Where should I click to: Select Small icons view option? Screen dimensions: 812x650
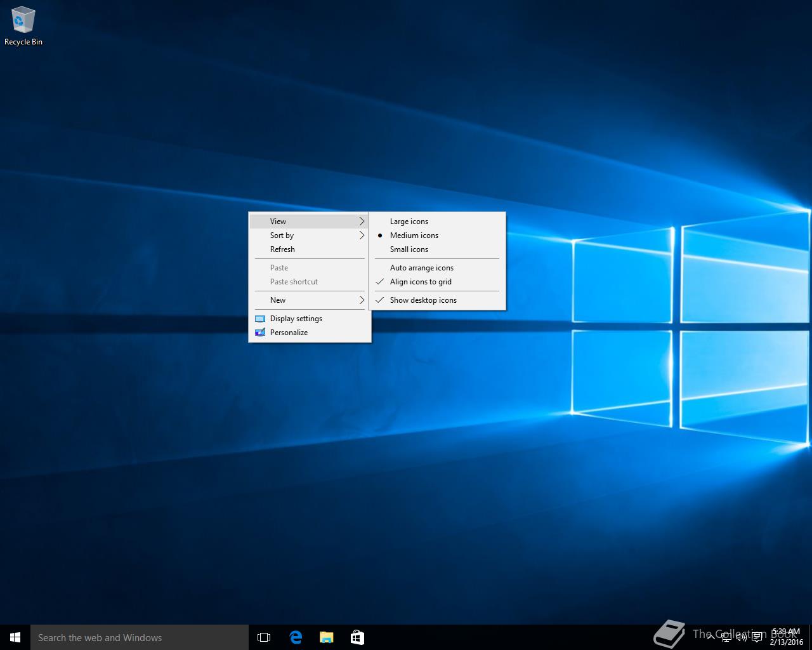437,249
